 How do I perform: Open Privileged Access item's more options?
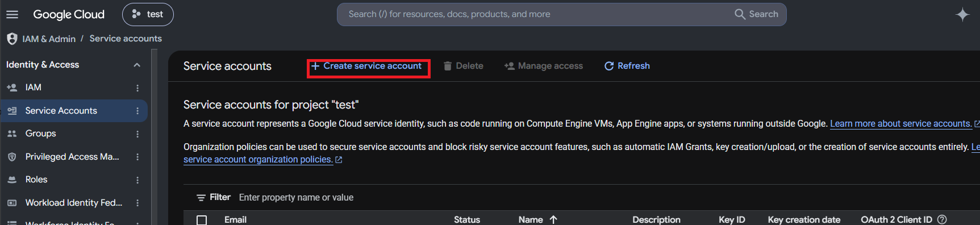[137, 157]
